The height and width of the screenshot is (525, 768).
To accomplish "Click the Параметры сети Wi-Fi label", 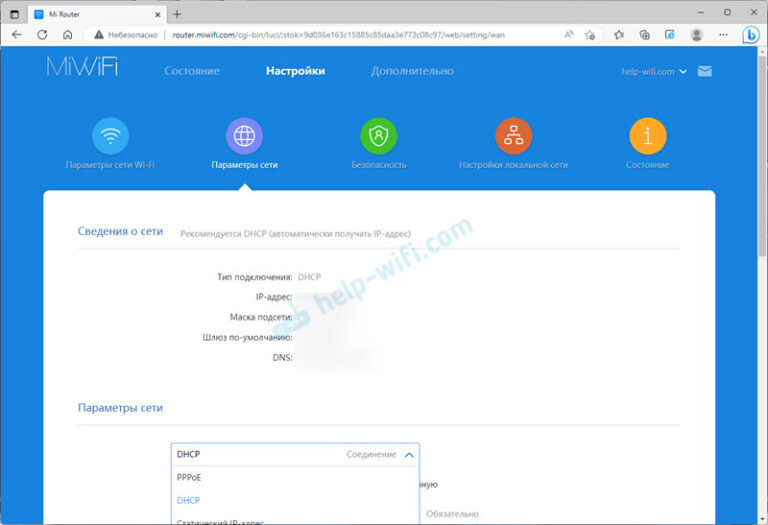I will point(110,165).
